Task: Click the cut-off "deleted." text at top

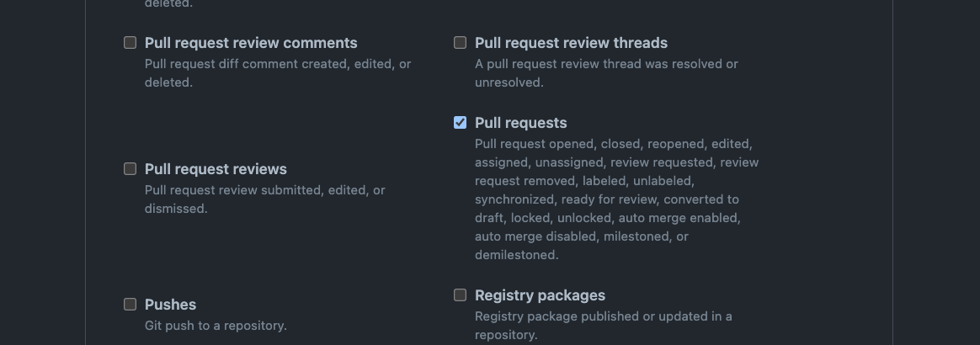Action: pyautogui.click(x=168, y=3)
